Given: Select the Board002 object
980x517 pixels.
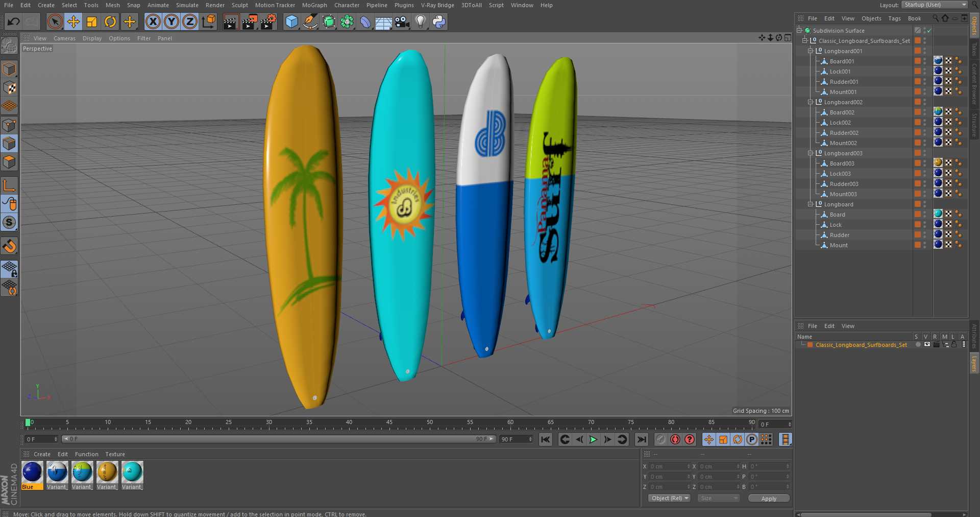Looking at the screenshot, I should (842, 112).
